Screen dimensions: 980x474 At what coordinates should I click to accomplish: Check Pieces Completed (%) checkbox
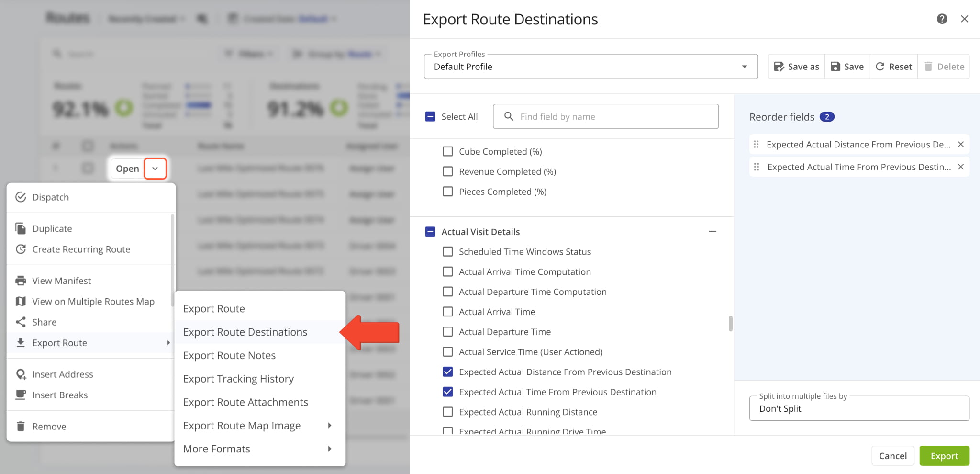[x=447, y=192]
